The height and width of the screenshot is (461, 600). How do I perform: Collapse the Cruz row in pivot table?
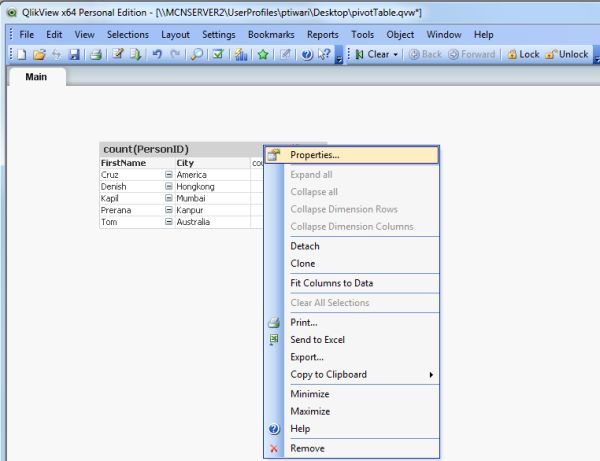point(168,174)
